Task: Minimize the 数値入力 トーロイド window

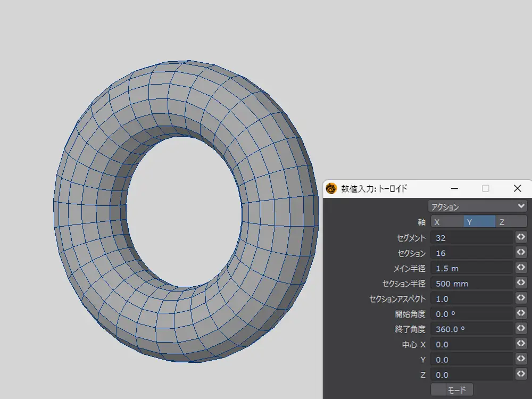Action: [x=454, y=188]
